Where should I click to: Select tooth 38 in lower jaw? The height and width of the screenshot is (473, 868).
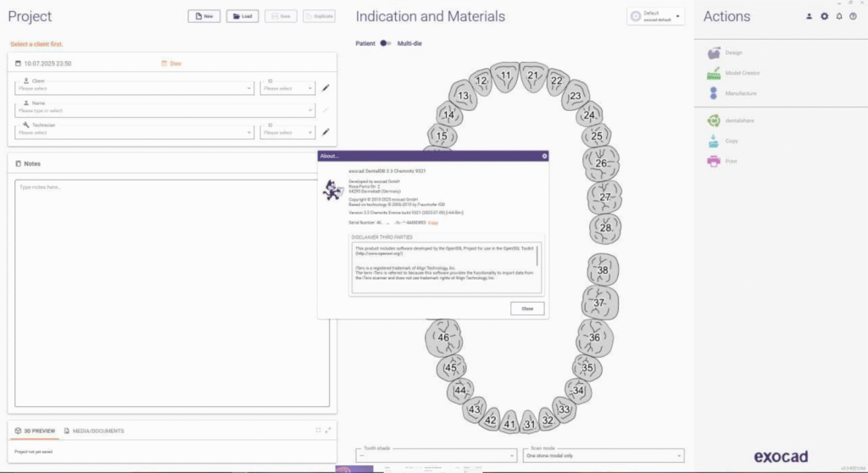(603, 270)
